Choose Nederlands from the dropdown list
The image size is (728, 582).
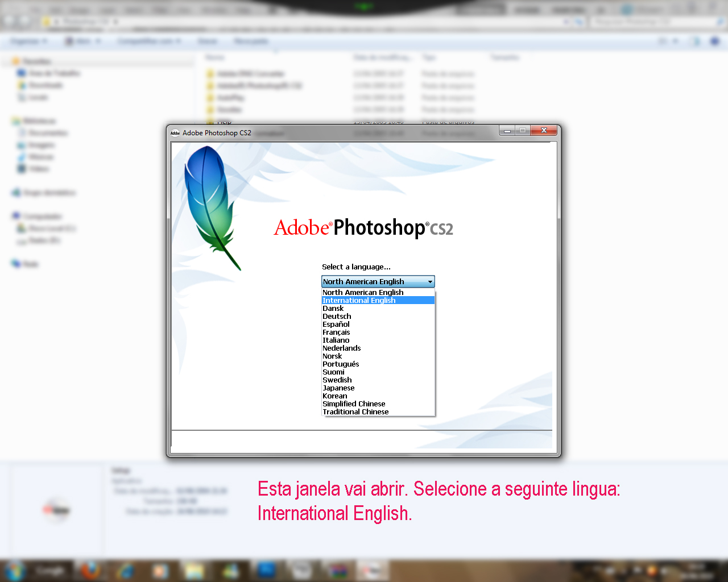(x=378, y=348)
